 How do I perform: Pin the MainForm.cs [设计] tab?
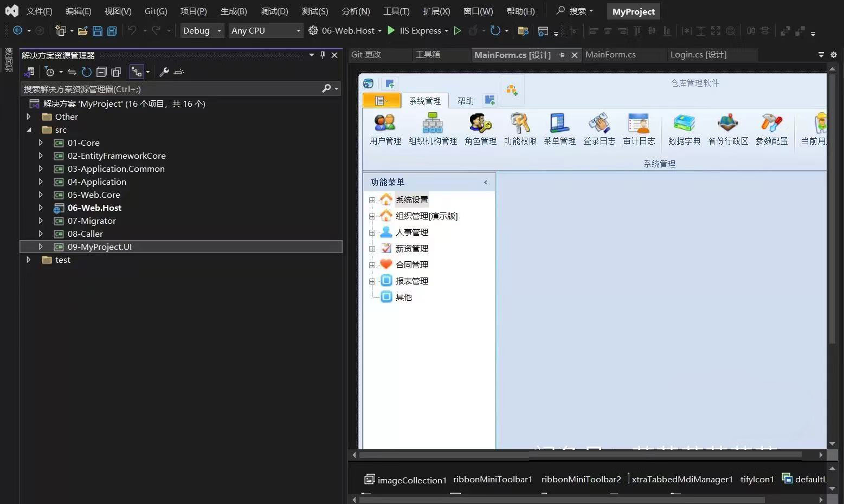coord(562,55)
